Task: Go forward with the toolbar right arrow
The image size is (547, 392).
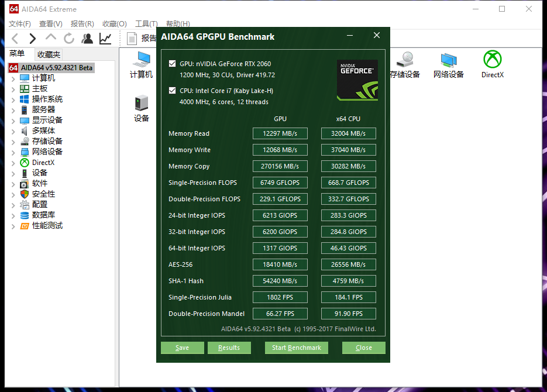Action: click(x=32, y=39)
